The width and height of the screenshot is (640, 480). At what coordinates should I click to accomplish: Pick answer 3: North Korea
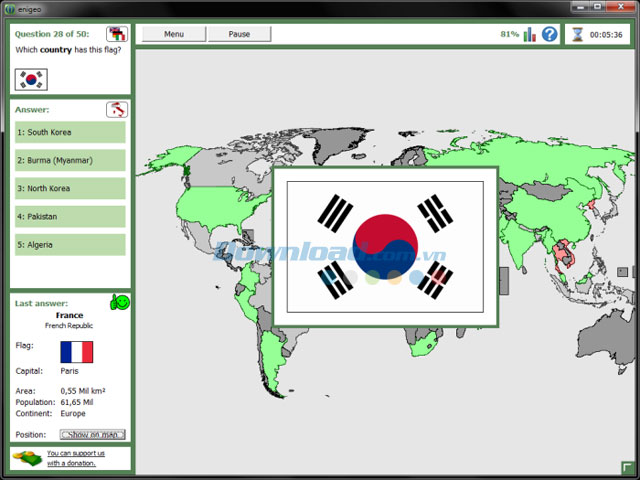point(70,188)
